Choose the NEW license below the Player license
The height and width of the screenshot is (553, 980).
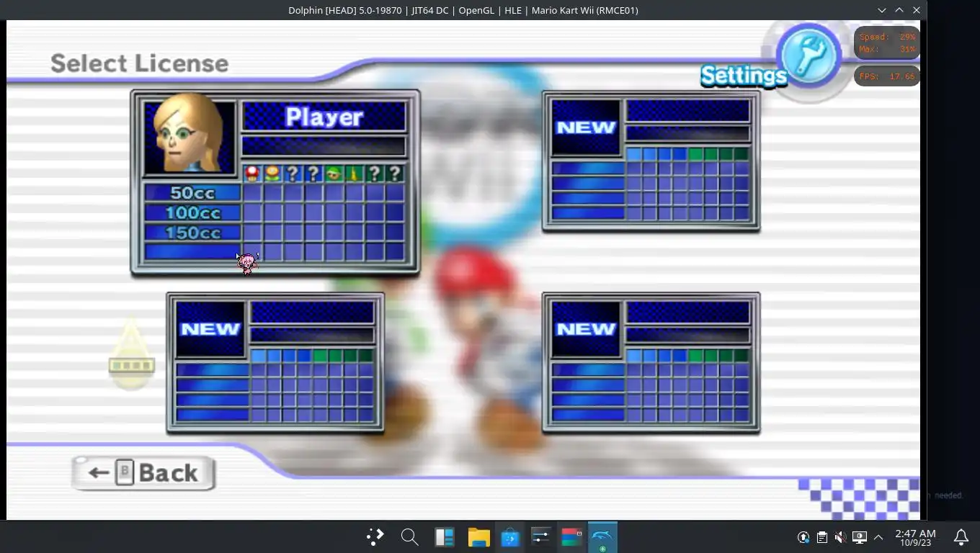tap(275, 363)
